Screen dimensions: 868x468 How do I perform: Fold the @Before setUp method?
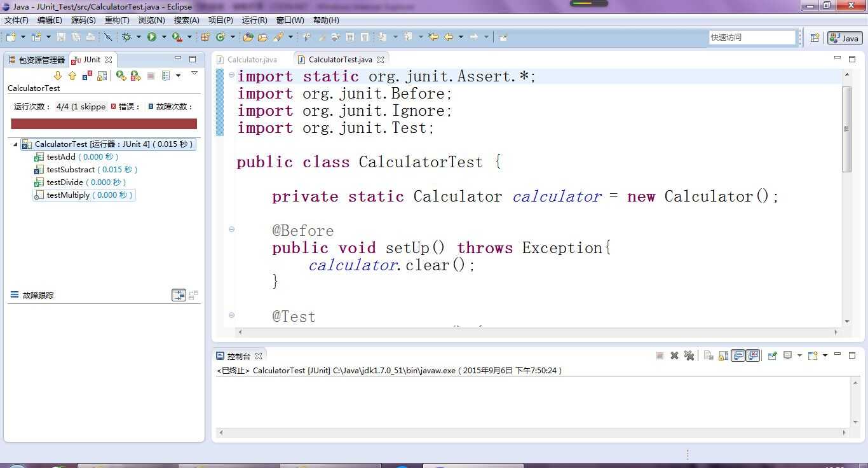pos(231,229)
